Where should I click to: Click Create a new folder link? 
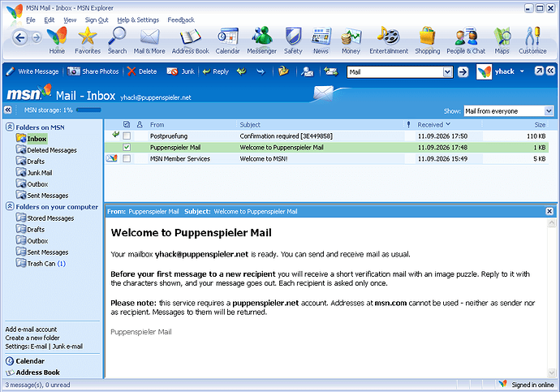32,338
